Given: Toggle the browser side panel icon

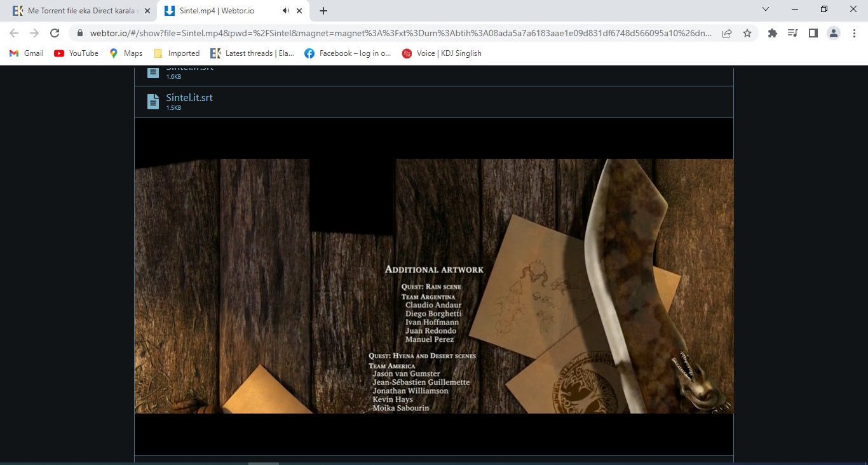Looking at the screenshot, I should pyautogui.click(x=813, y=33).
